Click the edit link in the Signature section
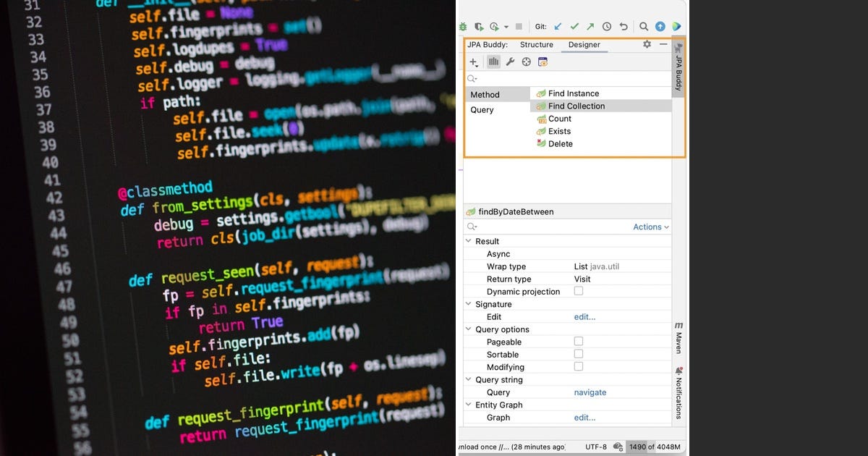Viewport: 868px width, 456px height. click(x=584, y=316)
